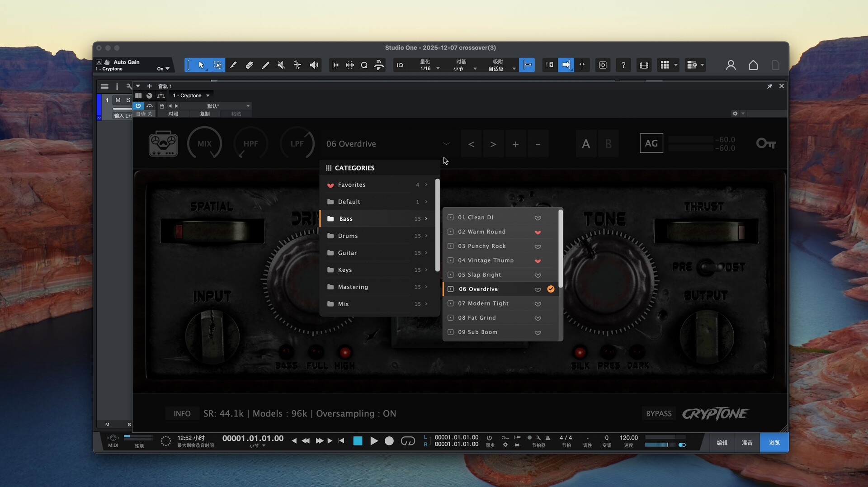The image size is (868, 487).
Task: Toggle the plugin power bypass button
Action: [138, 106]
